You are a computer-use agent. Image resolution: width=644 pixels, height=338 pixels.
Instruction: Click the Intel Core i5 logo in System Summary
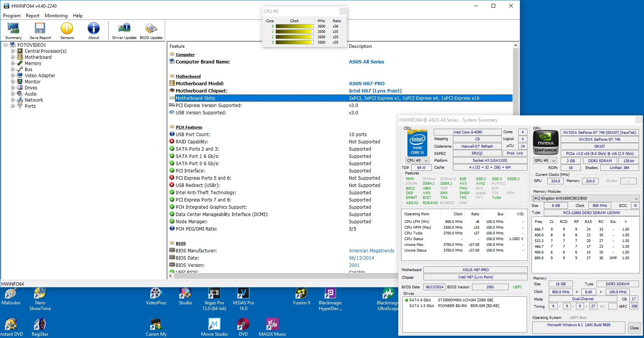tap(417, 143)
